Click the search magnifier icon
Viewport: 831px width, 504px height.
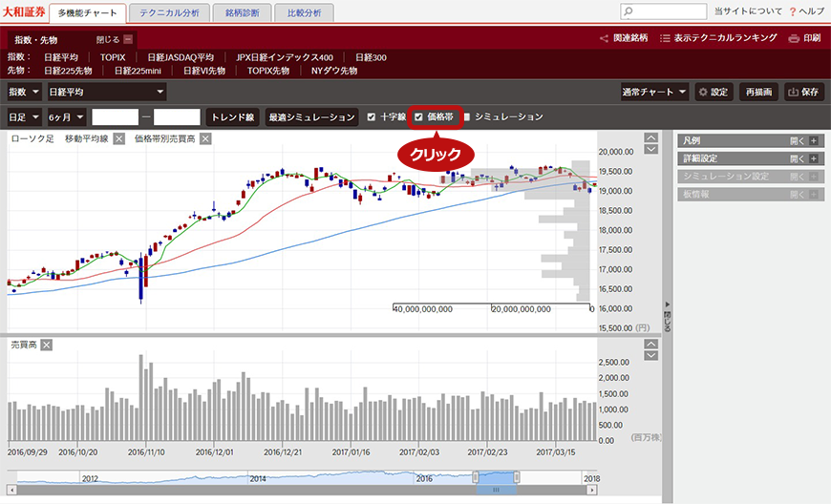(x=629, y=11)
